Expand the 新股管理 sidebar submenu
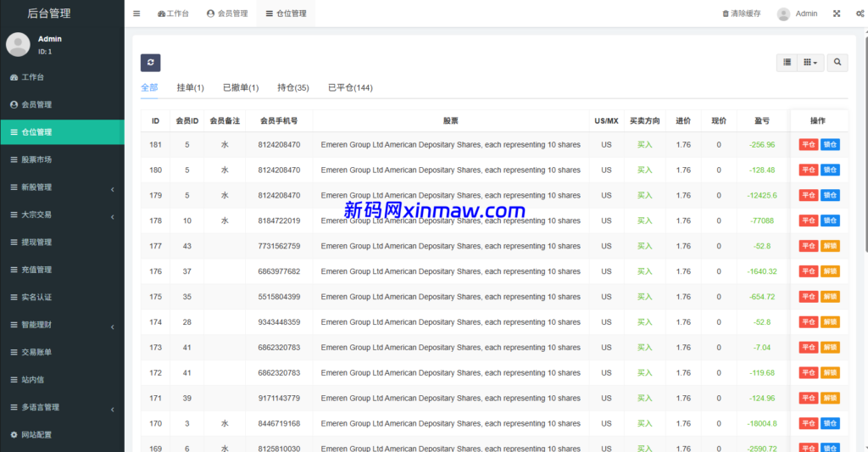This screenshot has height=452, width=868. (x=62, y=187)
